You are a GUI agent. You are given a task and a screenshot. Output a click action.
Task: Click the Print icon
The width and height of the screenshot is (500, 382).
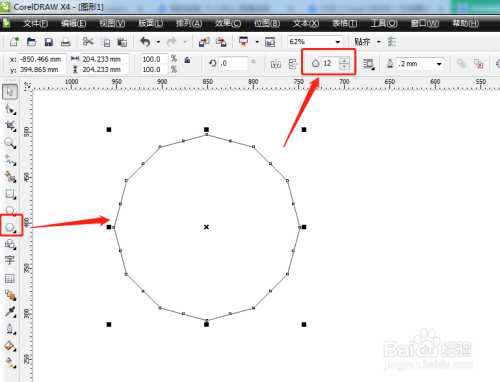pos(66,42)
